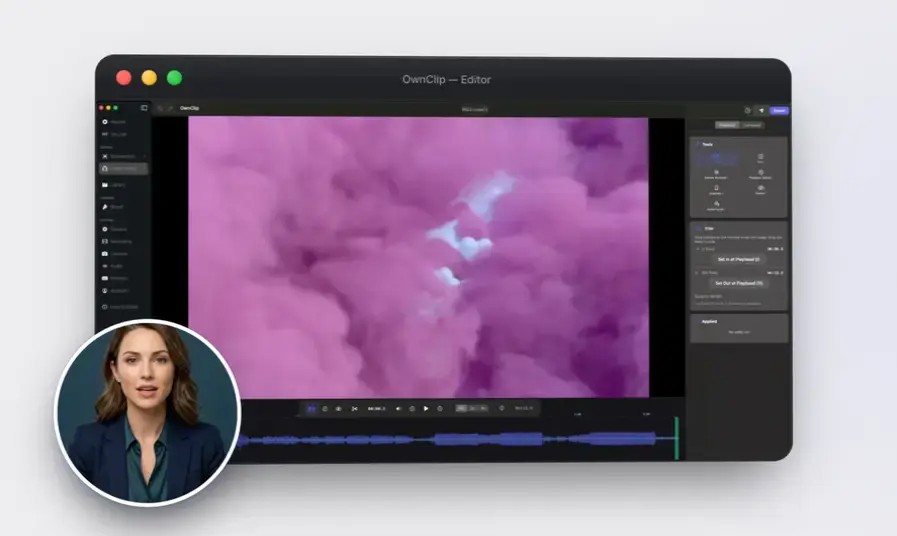Screen dimensions: 897x536
Task: Select the eye-icon tool in Tools panel
Action: (x=760, y=190)
